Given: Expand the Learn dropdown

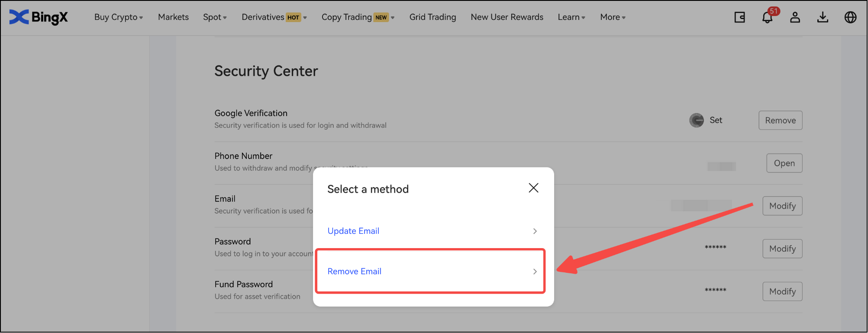Looking at the screenshot, I should coord(571,17).
